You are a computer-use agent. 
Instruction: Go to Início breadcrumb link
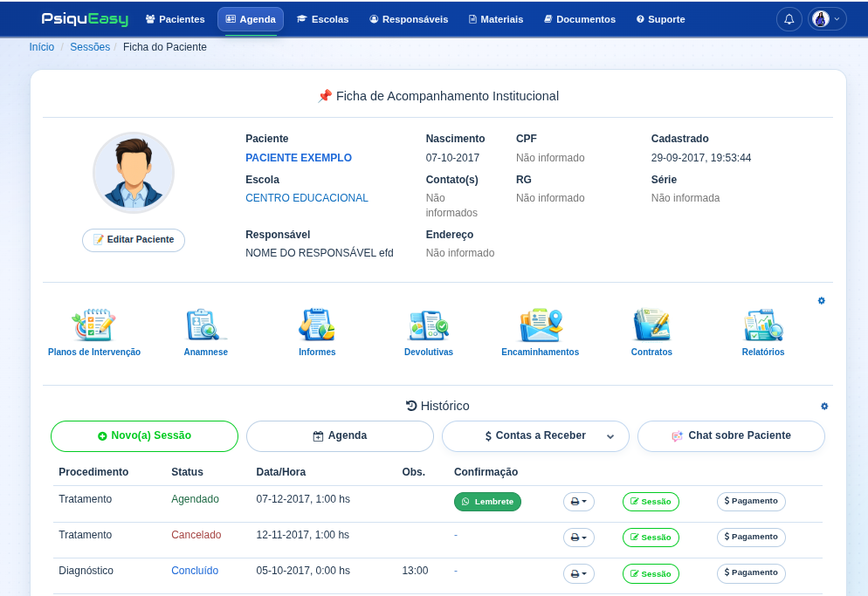(42, 47)
